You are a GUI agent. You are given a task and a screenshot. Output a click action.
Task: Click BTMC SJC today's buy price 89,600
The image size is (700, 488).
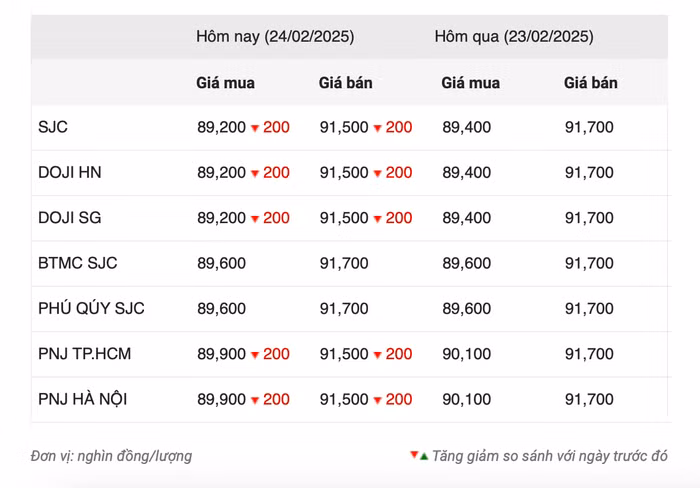pos(221,263)
